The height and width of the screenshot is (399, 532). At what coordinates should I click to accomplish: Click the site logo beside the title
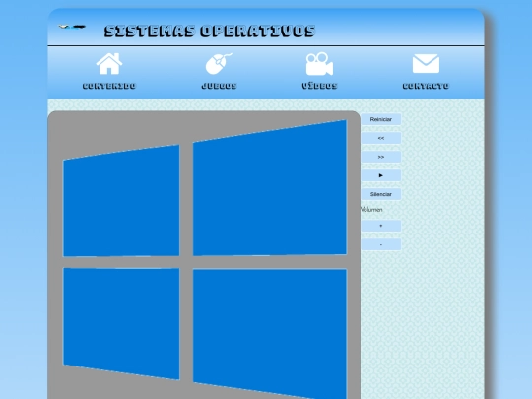tap(72, 27)
